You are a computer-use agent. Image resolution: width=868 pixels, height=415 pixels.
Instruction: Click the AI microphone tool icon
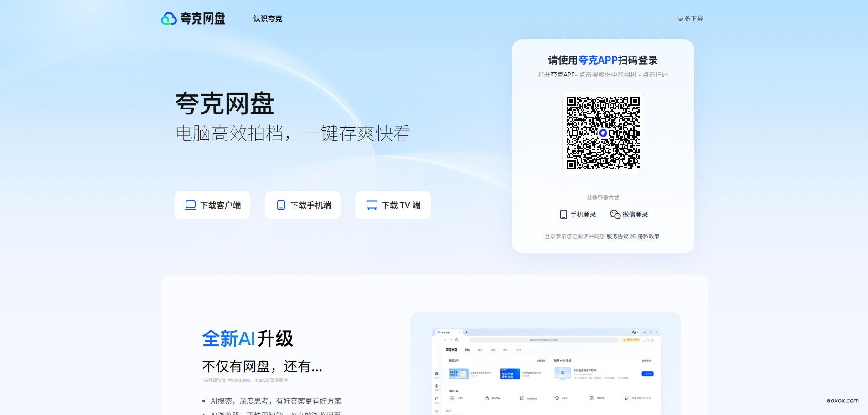point(557,398)
